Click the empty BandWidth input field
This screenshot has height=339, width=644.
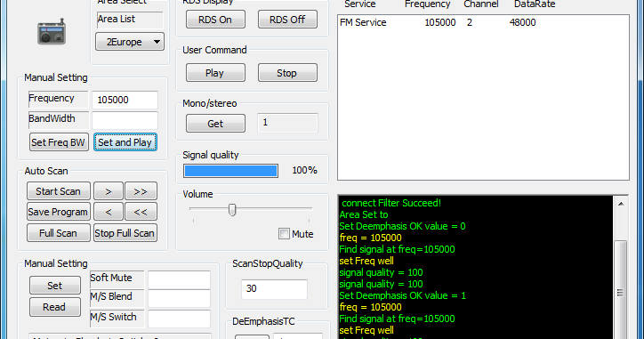pyautogui.click(x=125, y=120)
